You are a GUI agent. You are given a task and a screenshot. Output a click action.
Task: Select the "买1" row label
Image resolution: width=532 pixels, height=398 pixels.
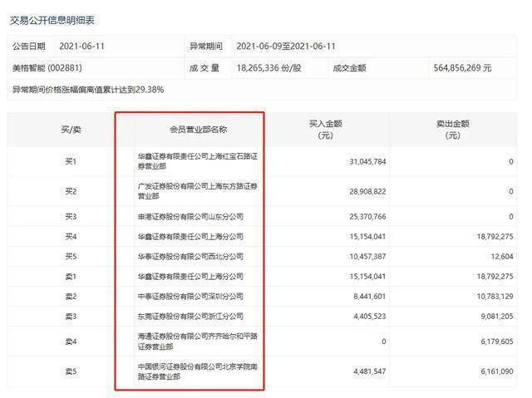(71, 161)
